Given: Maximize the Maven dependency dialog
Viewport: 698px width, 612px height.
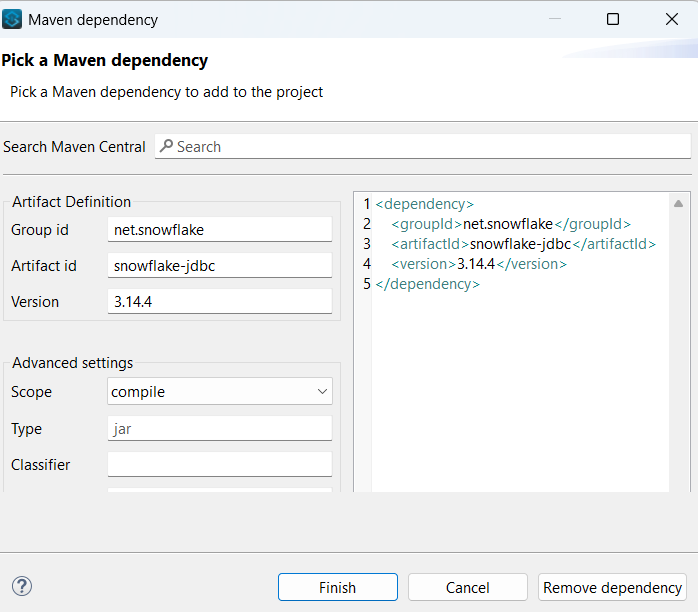Looking at the screenshot, I should [x=613, y=19].
